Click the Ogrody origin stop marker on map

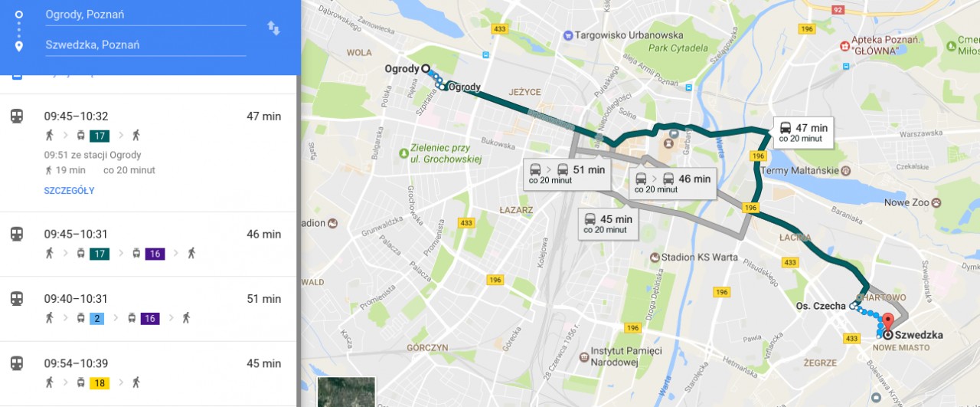coord(425,68)
